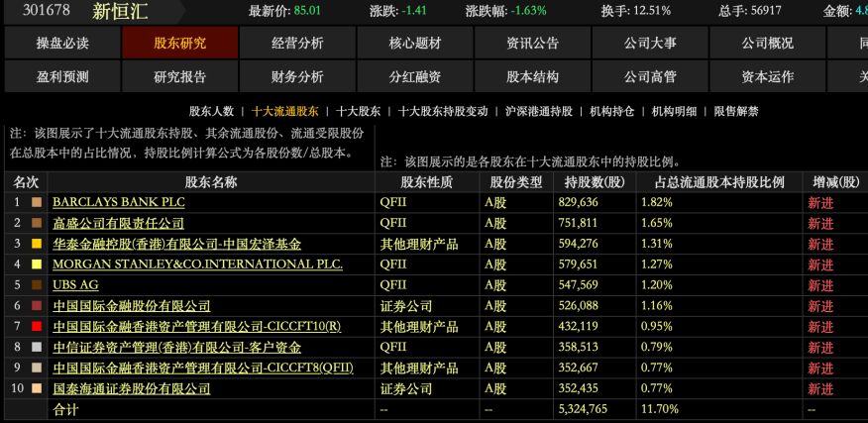Open the 盈利预测 page
This screenshot has width=868, height=423.
(x=62, y=77)
